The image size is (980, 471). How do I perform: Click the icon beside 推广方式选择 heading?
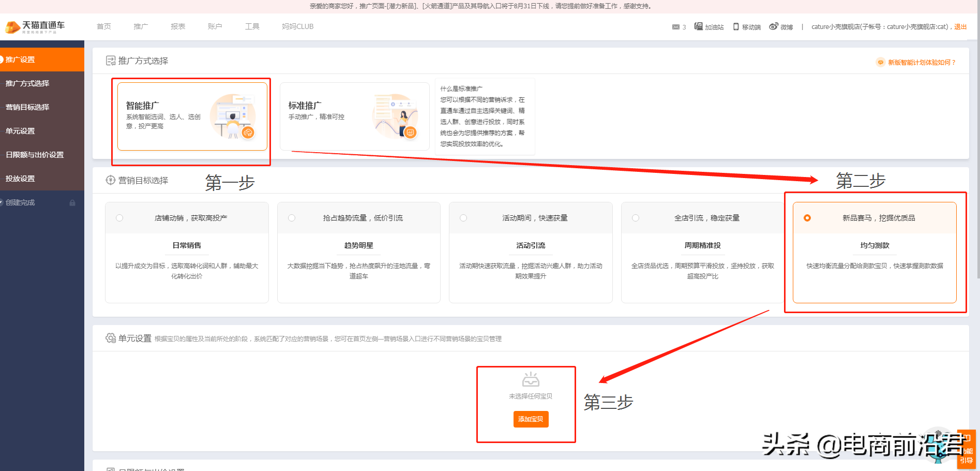point(111,61)
